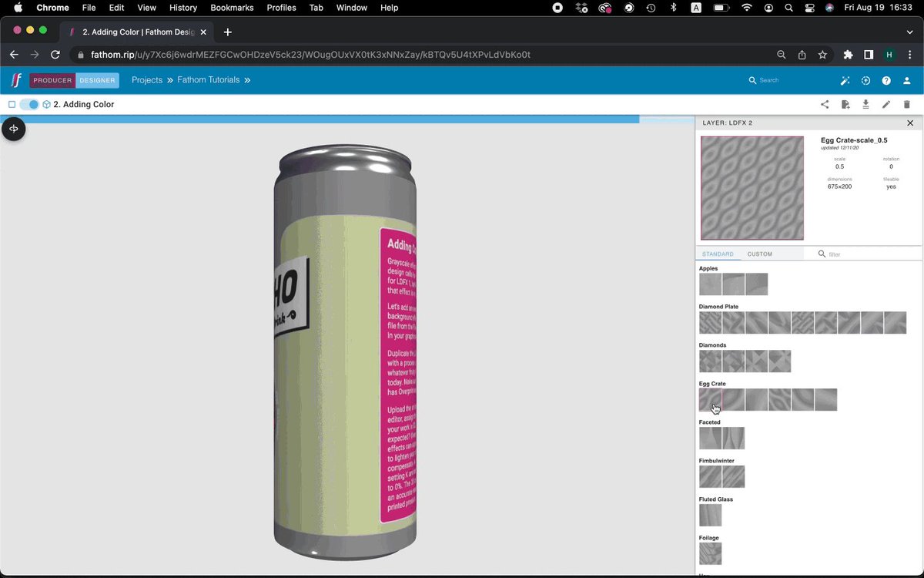Expand breadcrumb arrows after Fathom Tutorials

tap(247, 80)
